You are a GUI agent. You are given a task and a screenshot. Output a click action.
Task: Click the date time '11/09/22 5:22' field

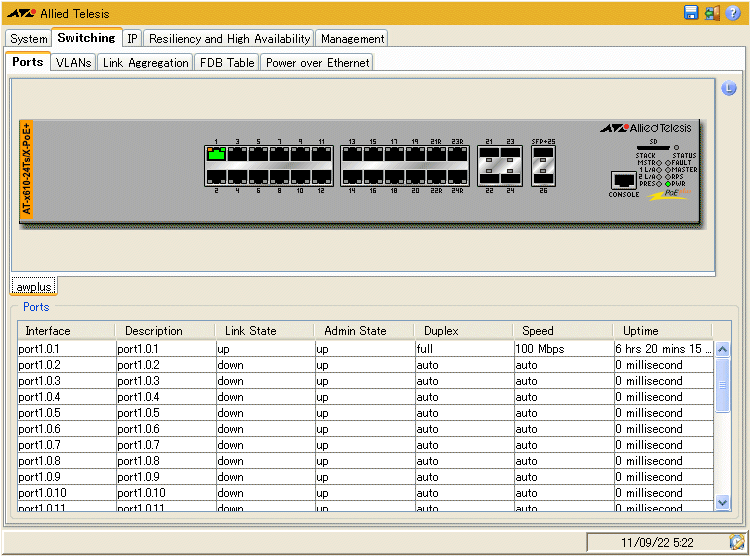tap(657, 542)
